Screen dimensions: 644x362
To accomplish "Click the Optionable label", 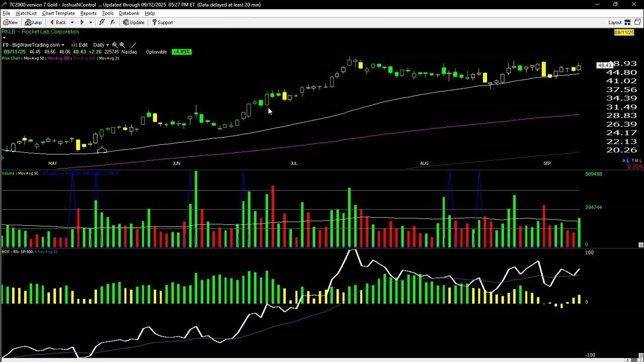I will [x=156, y=52].
